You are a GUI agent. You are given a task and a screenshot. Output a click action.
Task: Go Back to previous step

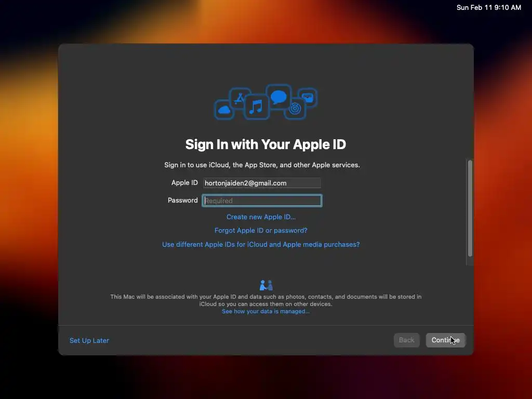[406, 340]
